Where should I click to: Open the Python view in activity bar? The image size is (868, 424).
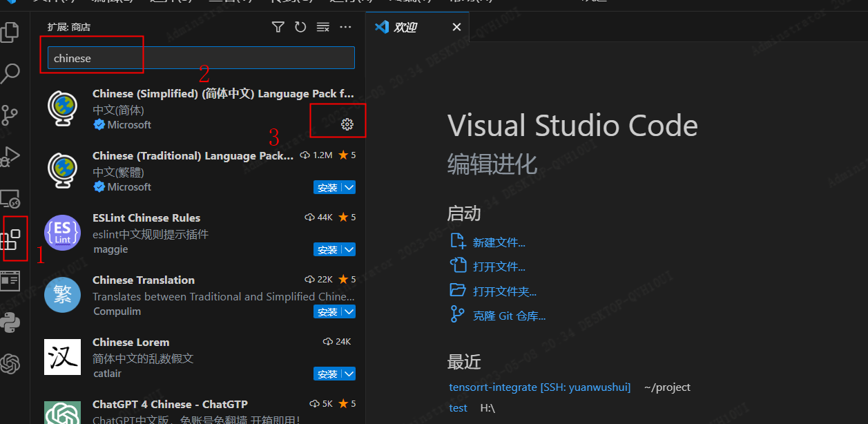[10, 322]
